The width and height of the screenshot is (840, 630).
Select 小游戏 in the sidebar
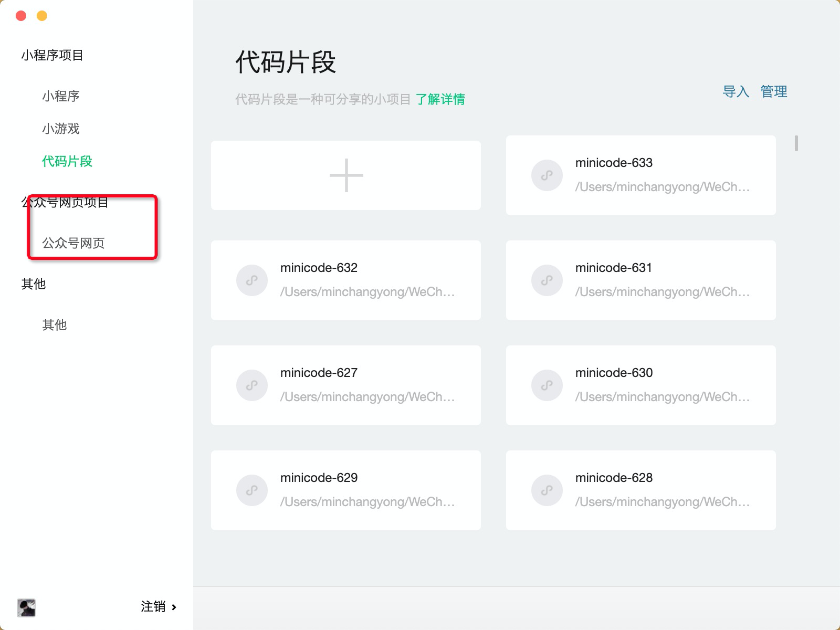(x=61, y=129)
